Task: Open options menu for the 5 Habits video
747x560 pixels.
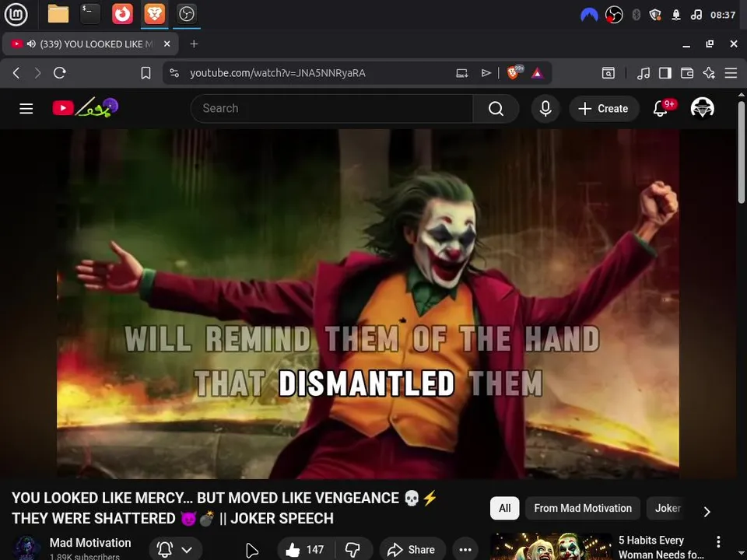Action: [x=718, y=541]
